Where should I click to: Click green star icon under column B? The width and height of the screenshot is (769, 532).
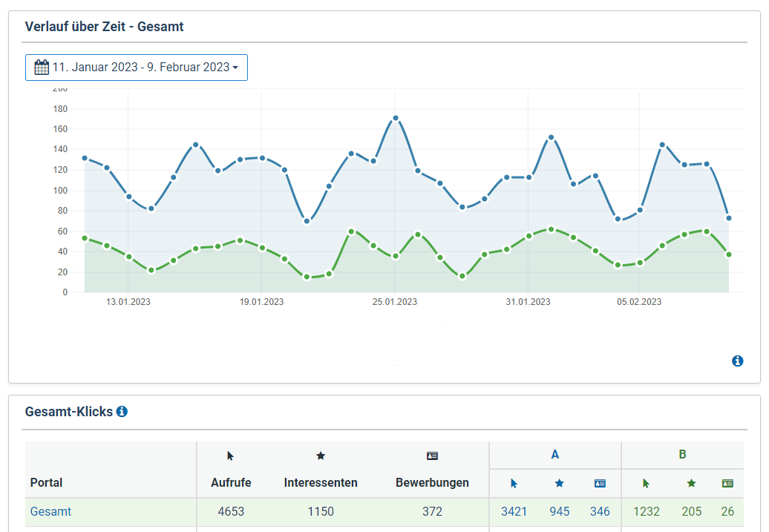(x=691, y=483)
